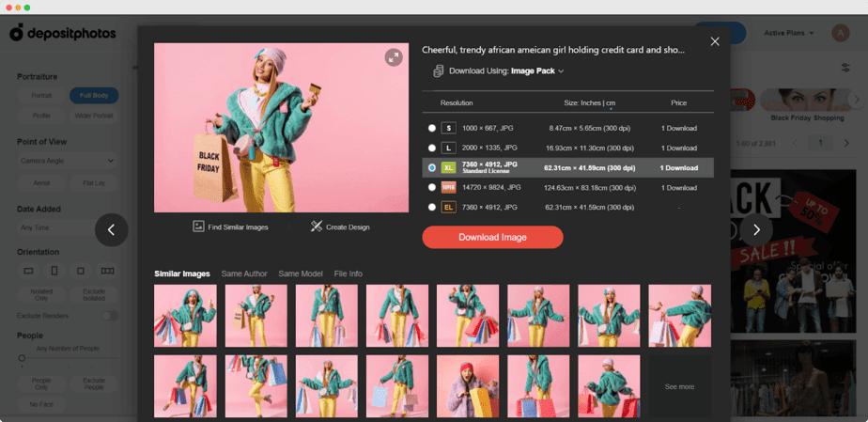
Task: Click the red Download Image button
Action: tap(492, 237)
